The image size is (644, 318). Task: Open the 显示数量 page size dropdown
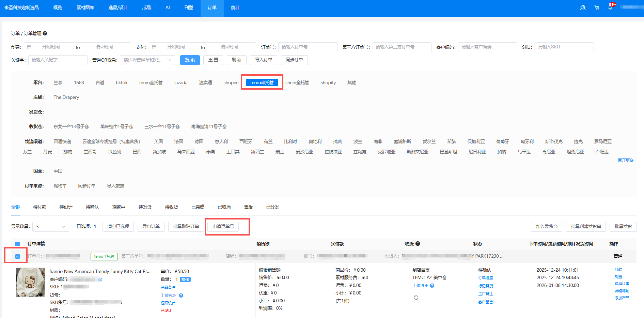point(50,227)
